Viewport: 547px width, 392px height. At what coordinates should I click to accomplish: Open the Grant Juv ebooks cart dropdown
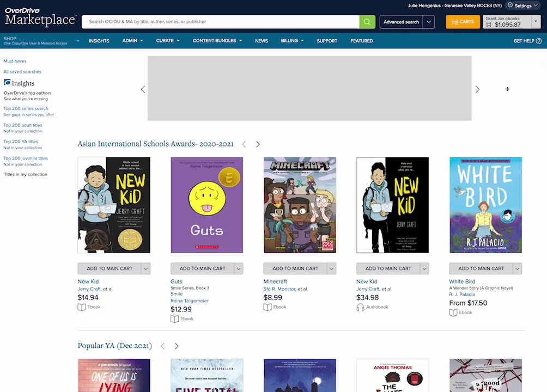tap(536, 22)
